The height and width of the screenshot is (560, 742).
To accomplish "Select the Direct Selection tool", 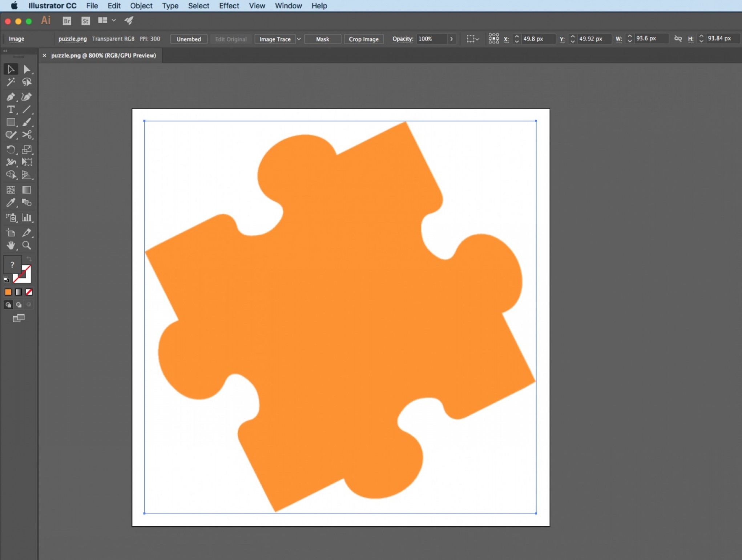I will pyautogui.click(x=27, y=69).
